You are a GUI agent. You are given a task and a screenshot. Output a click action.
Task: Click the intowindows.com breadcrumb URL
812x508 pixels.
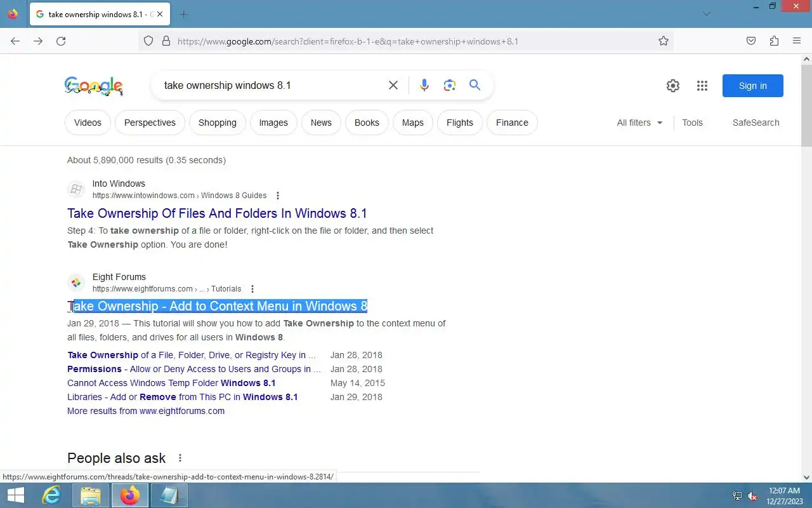180,196
